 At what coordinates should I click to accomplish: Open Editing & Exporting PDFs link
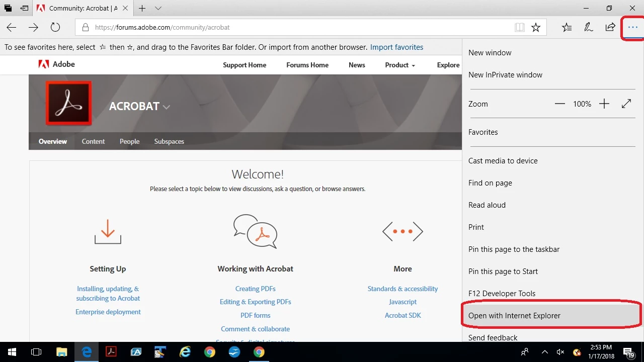click(x=255, y=302)
